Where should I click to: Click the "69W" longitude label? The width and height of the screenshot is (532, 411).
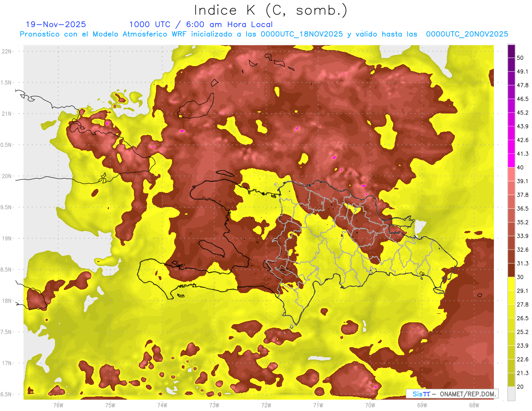(x=422, y=405)
